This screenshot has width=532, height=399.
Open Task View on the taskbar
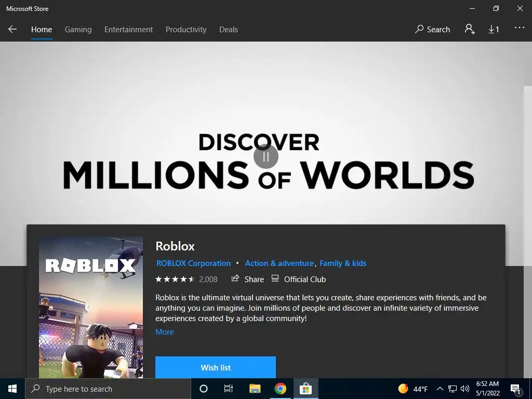pyautogui.click(x=229, y=389)
